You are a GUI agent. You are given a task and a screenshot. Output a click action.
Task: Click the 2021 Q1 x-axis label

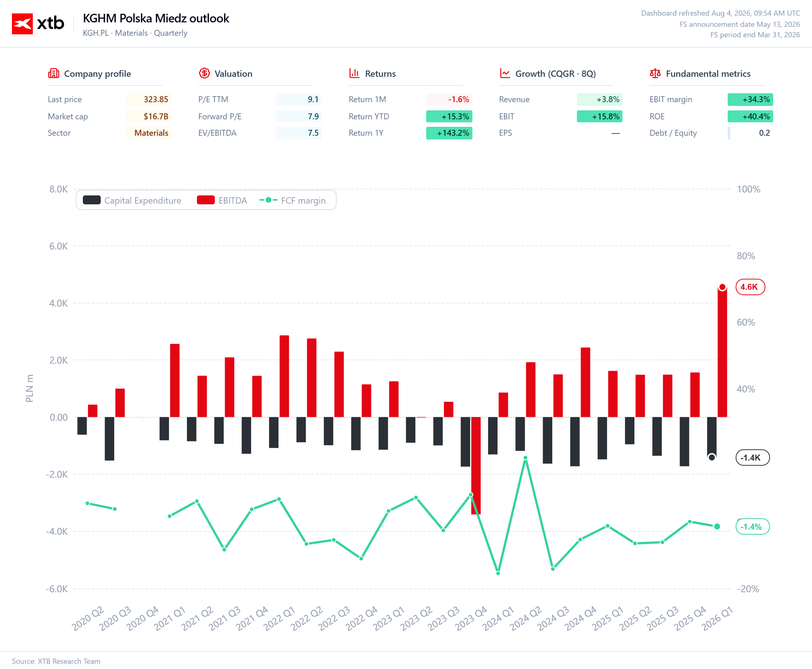coord(170,618)
